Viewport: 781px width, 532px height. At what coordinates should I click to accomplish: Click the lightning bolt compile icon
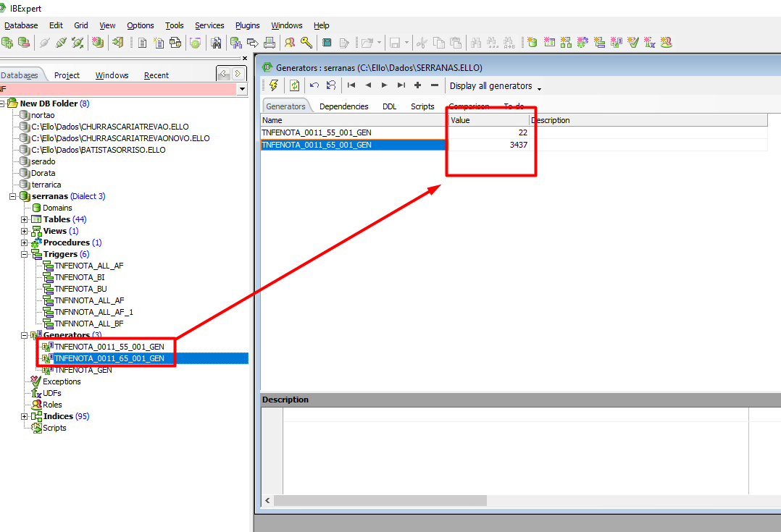(273, 85)
